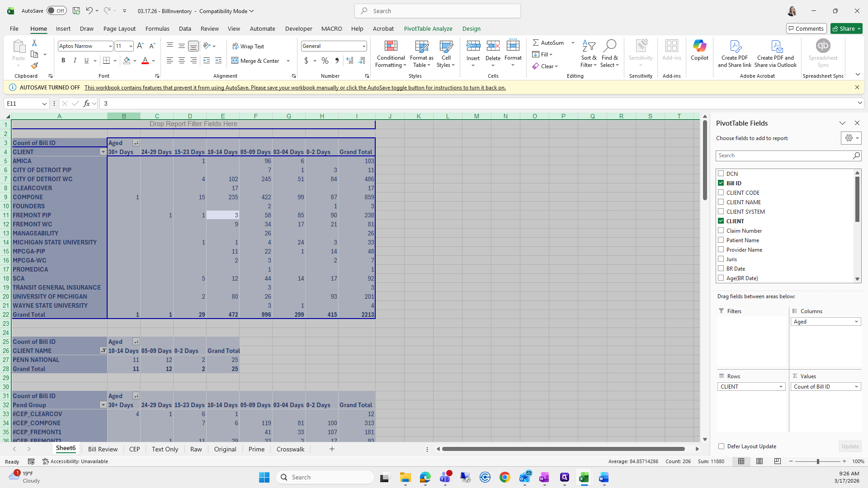Click the Copilot ribbon icon

[x=699, y=46]
